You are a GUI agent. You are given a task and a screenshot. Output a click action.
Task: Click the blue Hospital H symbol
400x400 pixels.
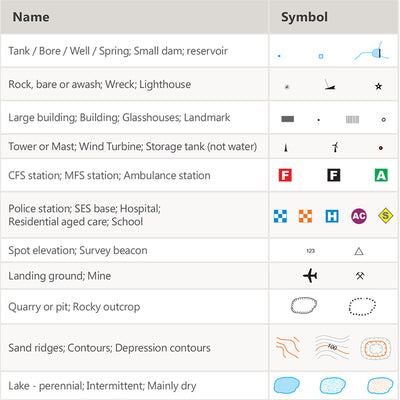click(332, 216)
